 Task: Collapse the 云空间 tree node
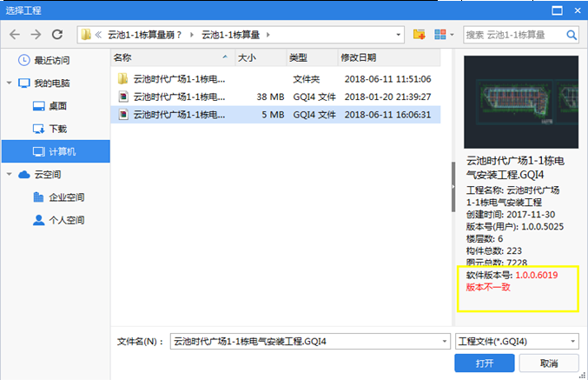[9, 175]
